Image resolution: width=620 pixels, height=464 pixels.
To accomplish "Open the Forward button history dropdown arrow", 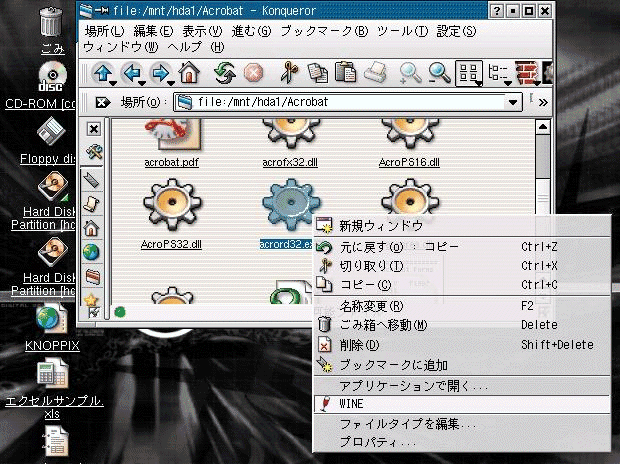I will (x=171, y=83).
